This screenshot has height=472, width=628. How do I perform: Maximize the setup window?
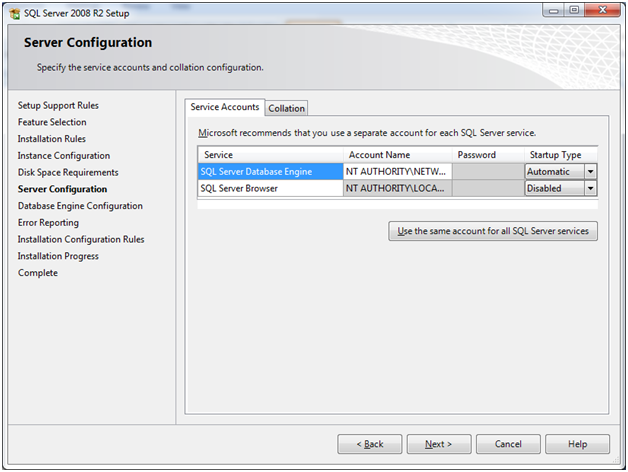573,10
